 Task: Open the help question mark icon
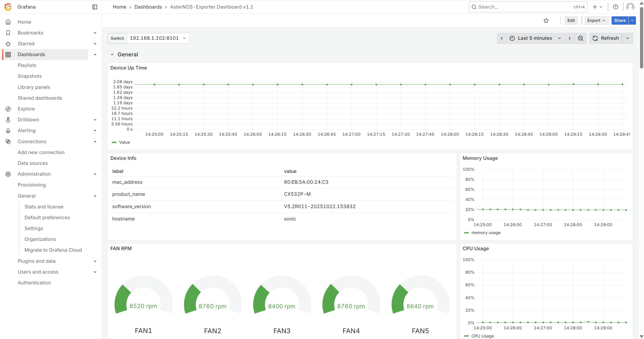(615, 7)
